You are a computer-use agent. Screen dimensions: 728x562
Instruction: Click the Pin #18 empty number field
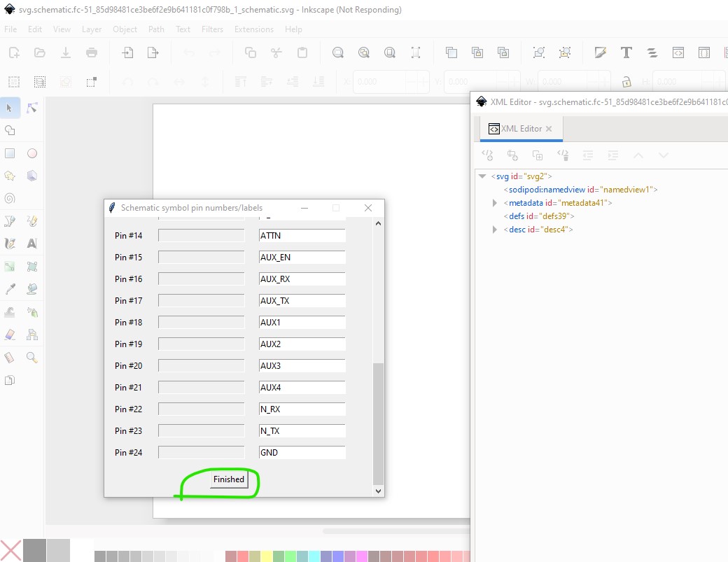pos(201,322)
